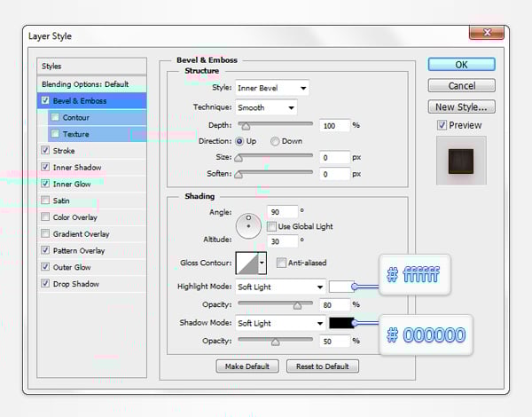Click the Angle dial control
Image resolution: width=532 pixels, height=417 pixels.
[x=248, y=225]
